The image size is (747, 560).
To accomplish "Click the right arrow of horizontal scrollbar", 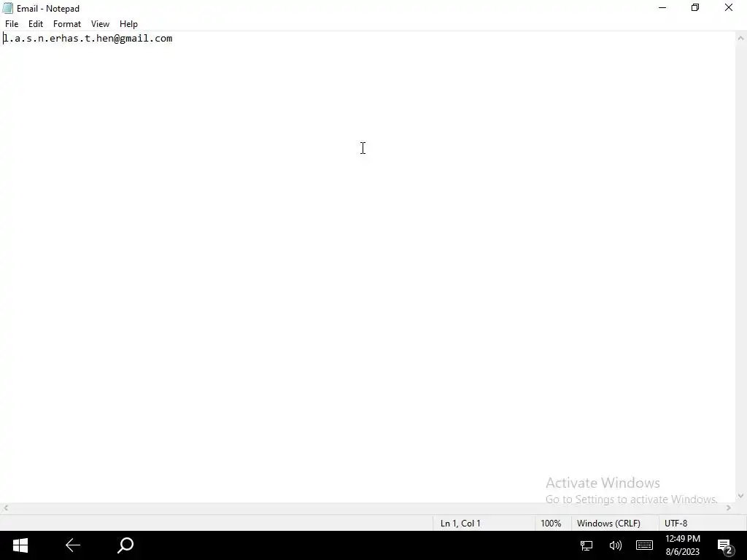I will [729, 508].
